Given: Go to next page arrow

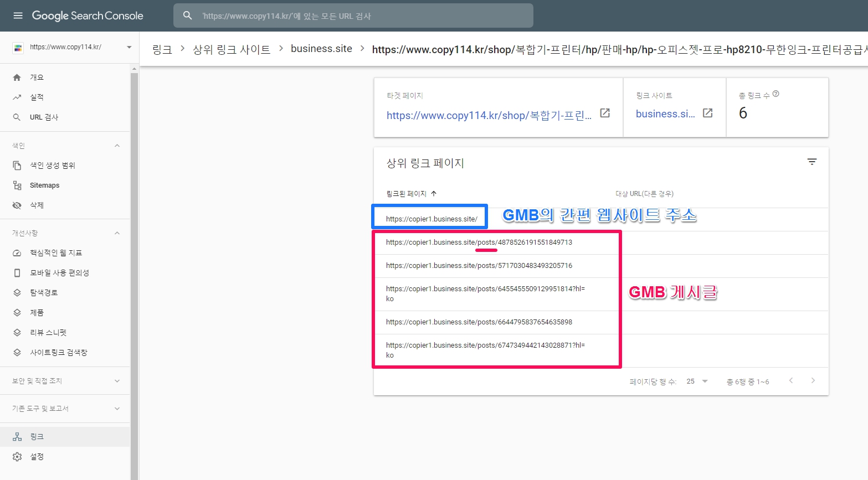Looking at the screenshot, I should [813, 380].
